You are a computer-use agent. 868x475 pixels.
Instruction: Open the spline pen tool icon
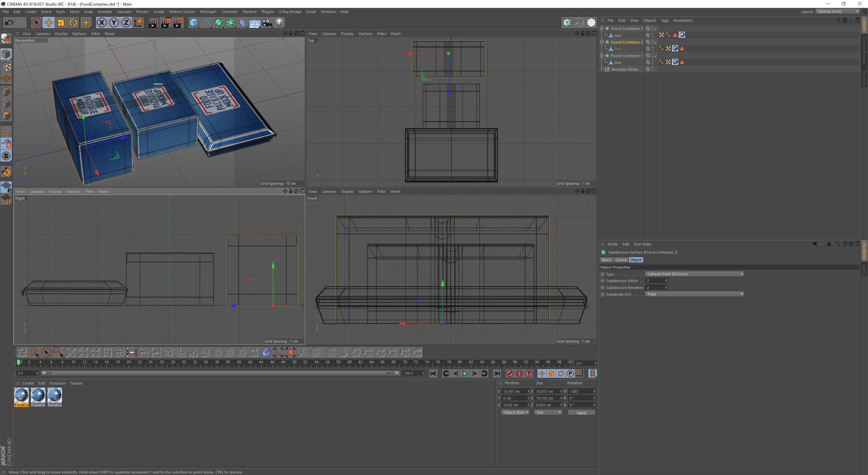coord(206,22)
